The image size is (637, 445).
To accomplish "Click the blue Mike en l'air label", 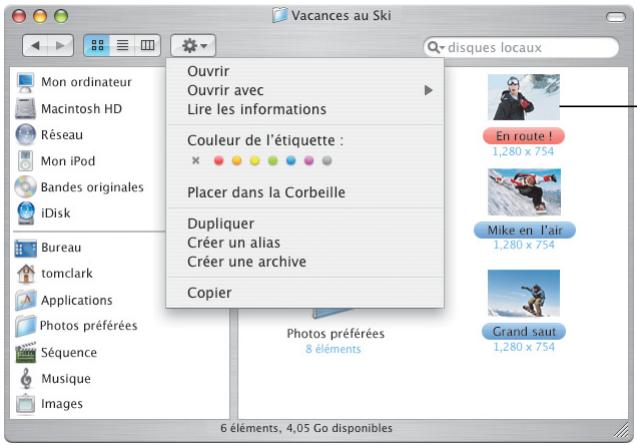I will [524, 230].
